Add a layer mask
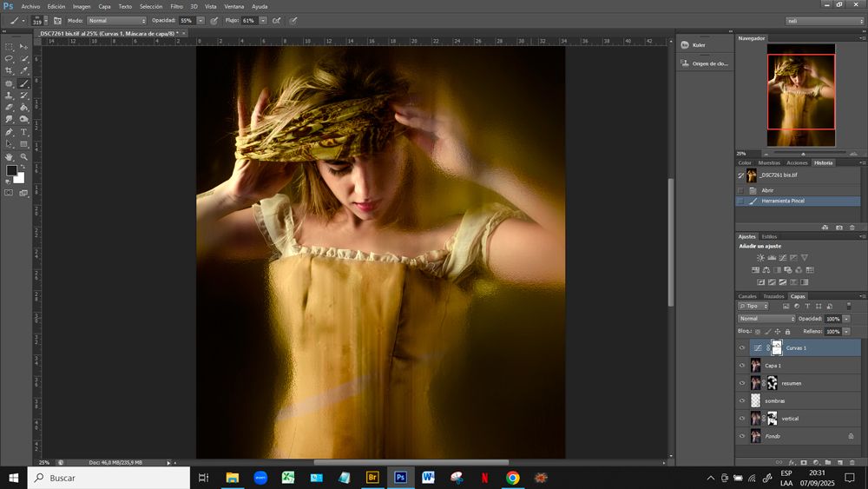Screen dimensions: 868x489 click(803, 462)
